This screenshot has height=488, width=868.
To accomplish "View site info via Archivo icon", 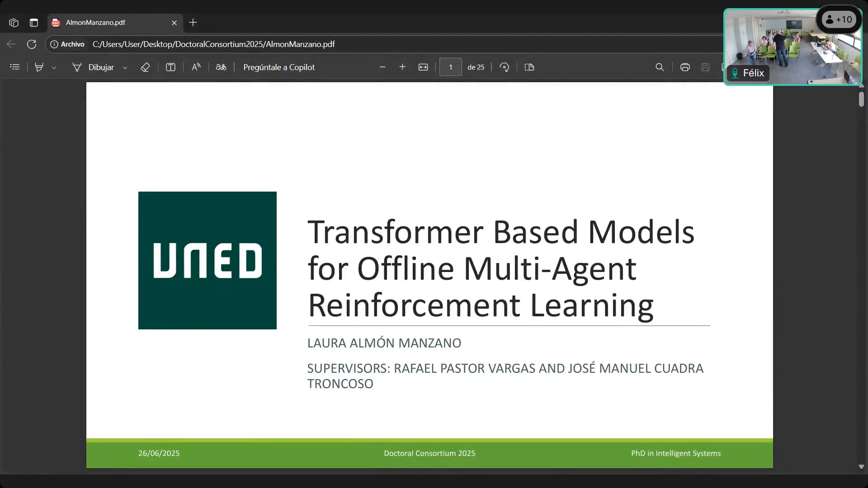I will click(x=67, y=44).
